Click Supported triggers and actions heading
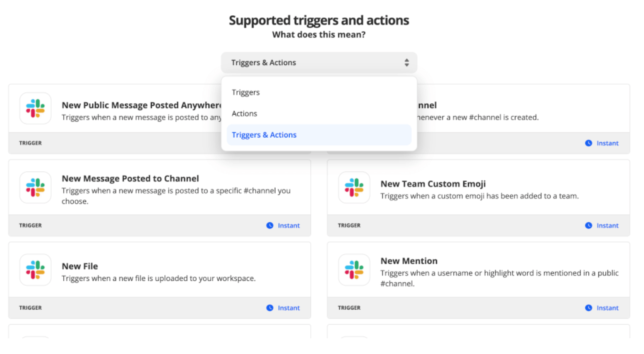This screenshot has height=354, width=644. click(319, 20)
